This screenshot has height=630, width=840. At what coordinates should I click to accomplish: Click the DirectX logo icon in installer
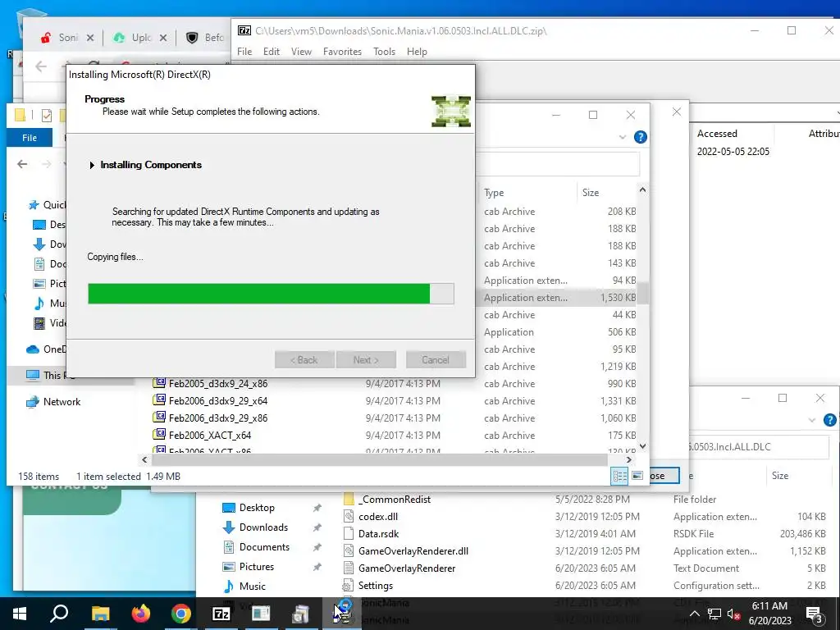[451, 112]
